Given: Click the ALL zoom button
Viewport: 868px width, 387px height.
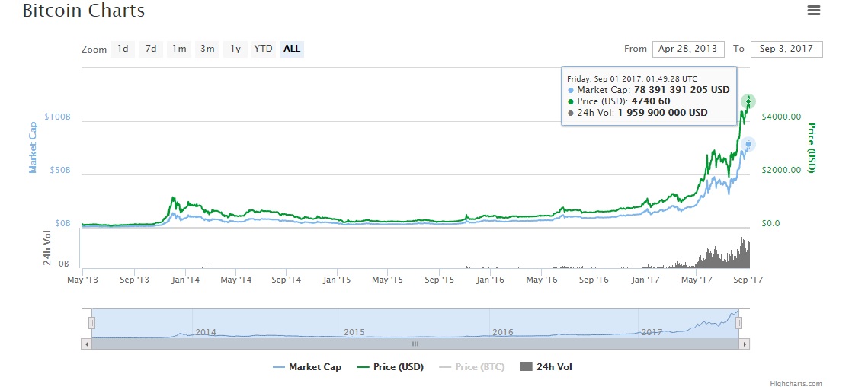Looking at the screenshot, I should coord(292,49).
